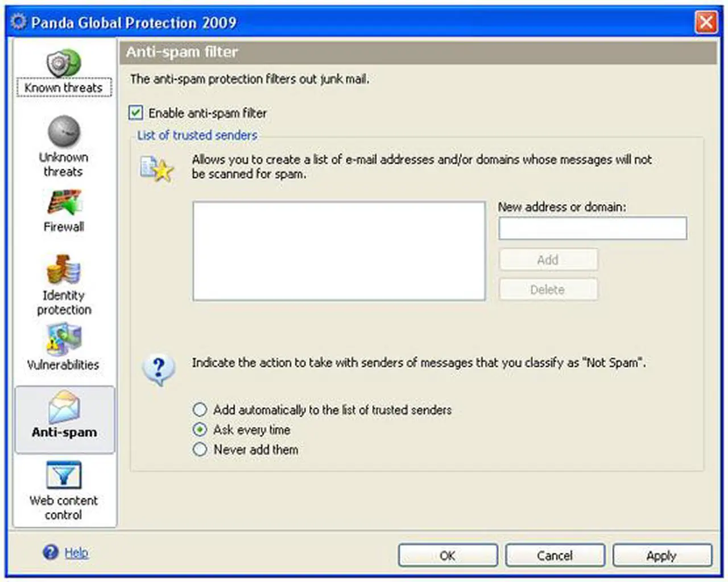
Task: Click the Delete button
Action: (548, 289)
